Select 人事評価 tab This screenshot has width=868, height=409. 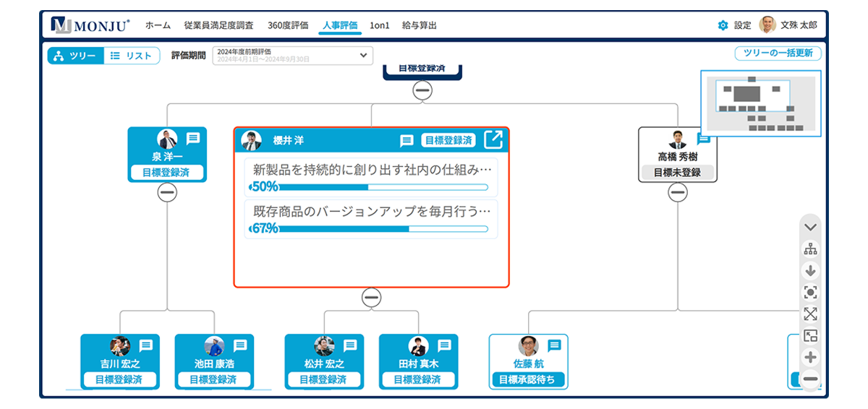[340, 25]
